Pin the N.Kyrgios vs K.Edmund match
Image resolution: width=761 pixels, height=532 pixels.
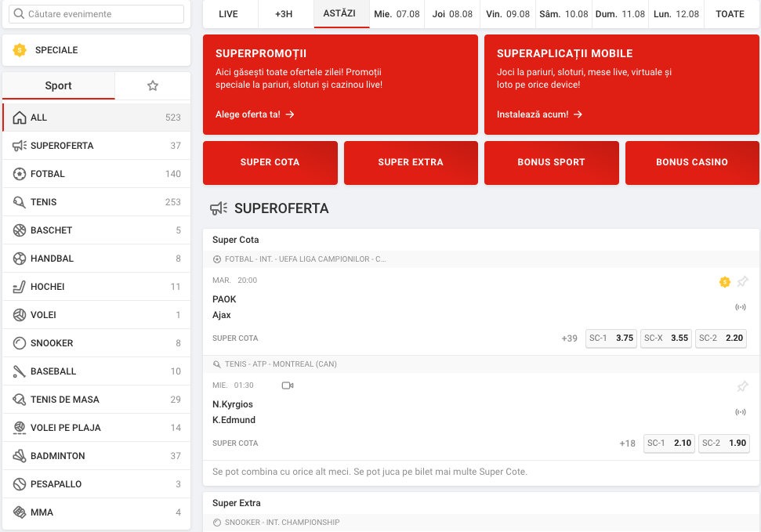click(742, 386)
